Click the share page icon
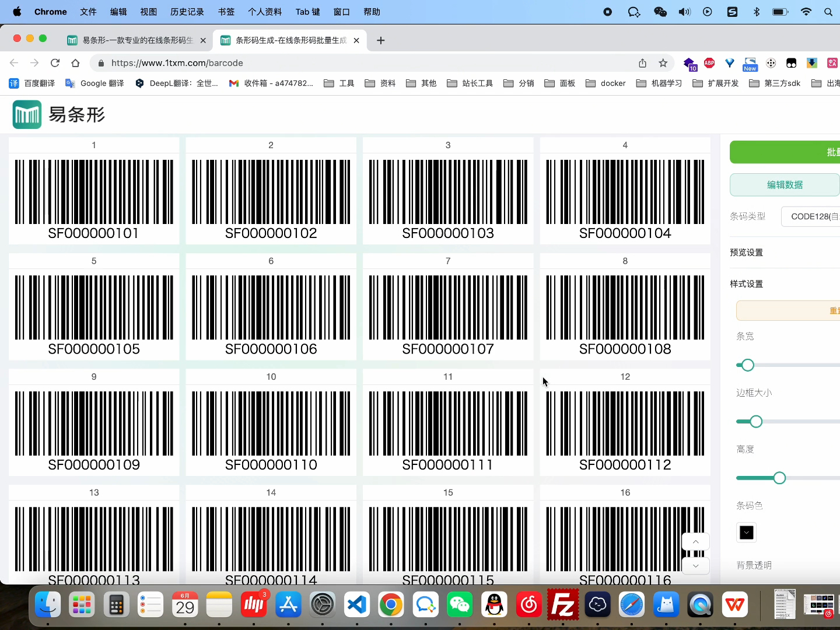Image resolution: width=840 pixels, height=630 pixels. click(642, 63)
